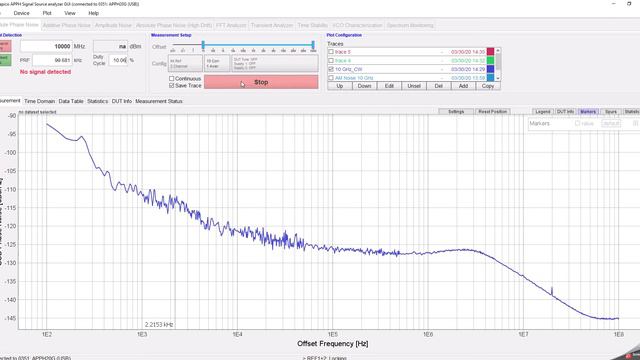640x360 pixels.
Task: Enable the Continuous checkbox
Action: tap(171, 78)
